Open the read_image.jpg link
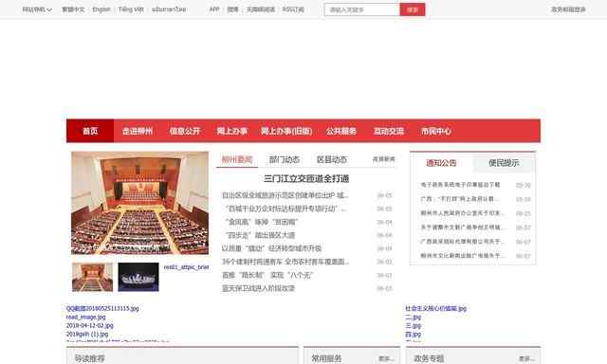 pyautogui.click(x=86, y=317)
